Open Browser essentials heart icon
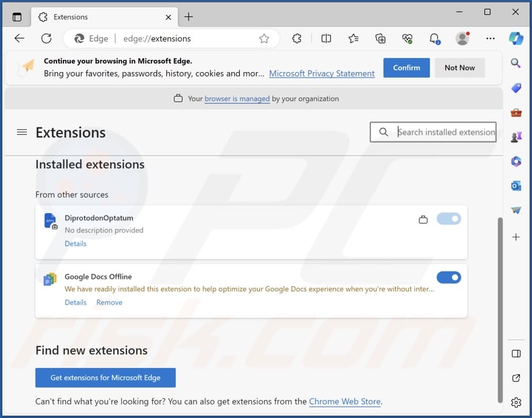Image resolution: width=532 pixels, height=418 pixels. coord(407,38)
